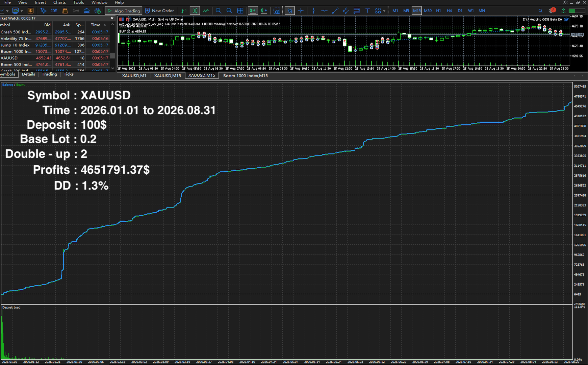This screenshot has width=588, height=365.
Task: Switch to candlestick chart display
Action: [195, 11]
